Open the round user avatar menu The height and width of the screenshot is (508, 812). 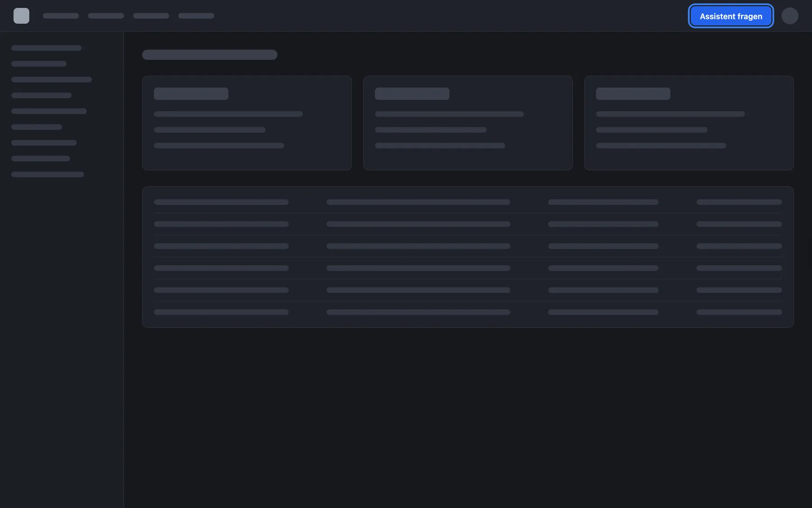tap(790, 16)
